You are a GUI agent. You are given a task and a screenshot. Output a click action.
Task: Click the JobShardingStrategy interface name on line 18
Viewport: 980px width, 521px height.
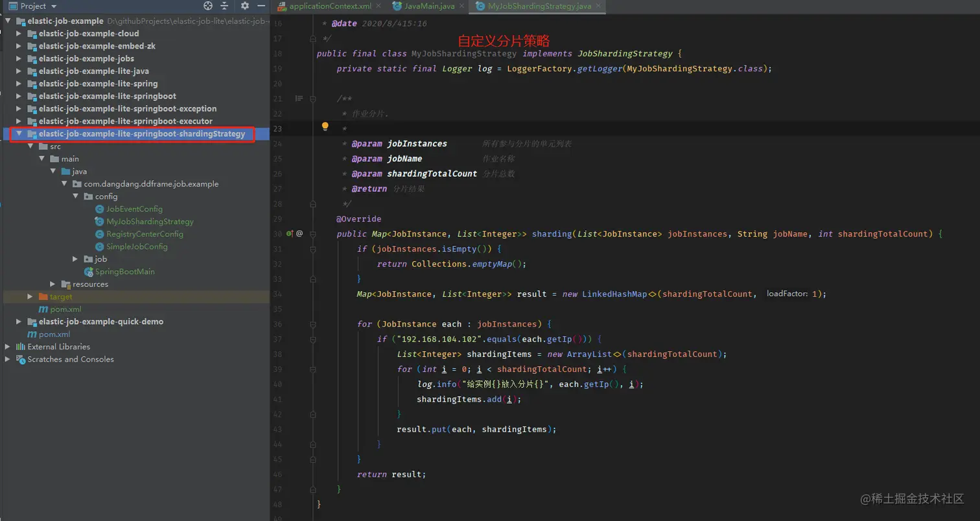tap(625, 54)
